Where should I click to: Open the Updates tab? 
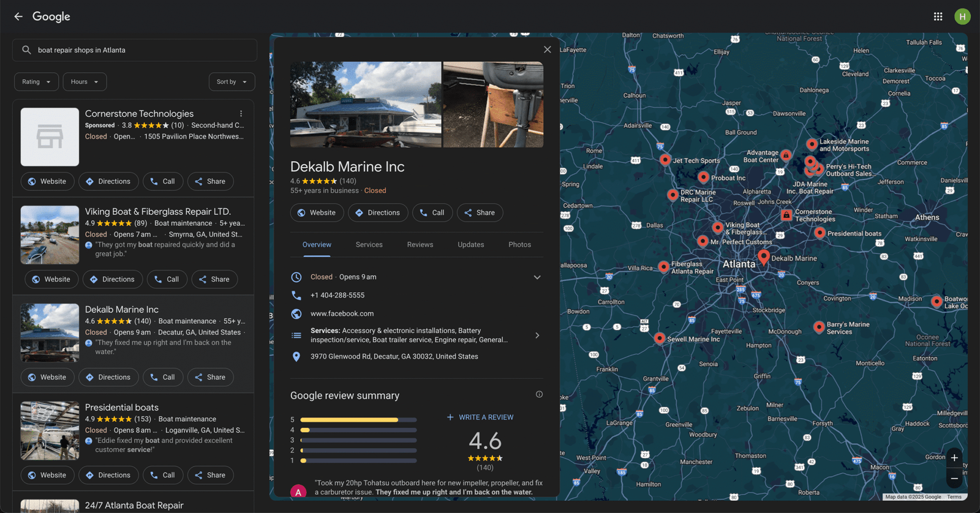coord(471,245)
